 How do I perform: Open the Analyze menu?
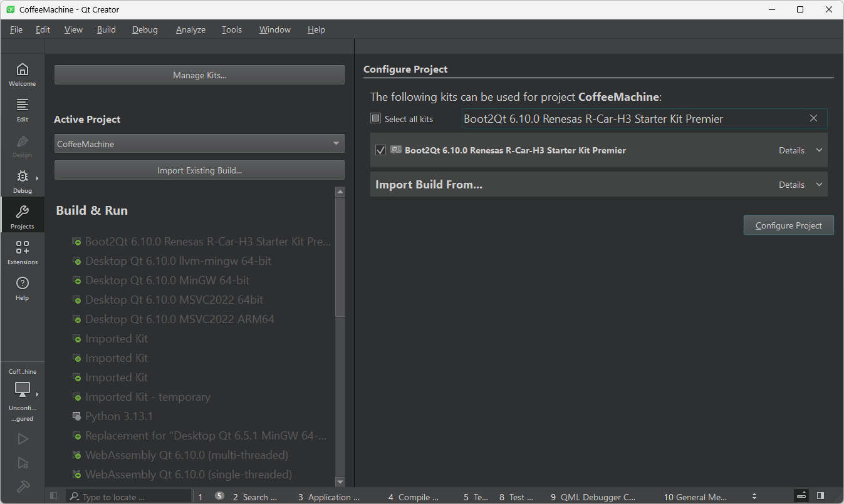tap(190, 29)
